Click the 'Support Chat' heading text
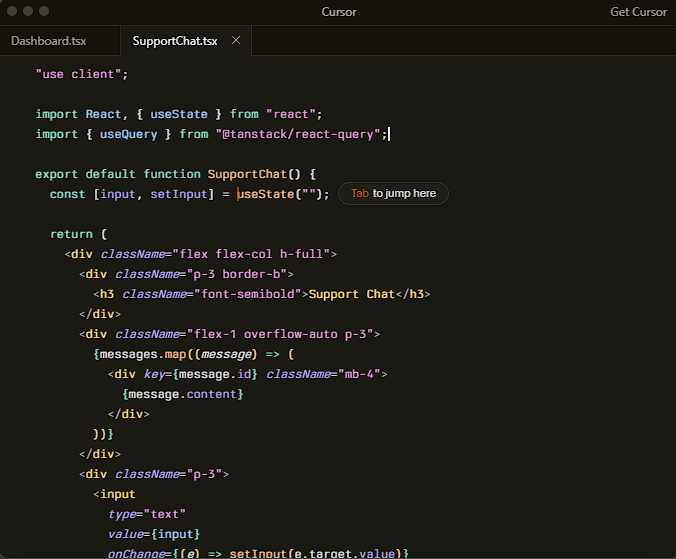676x559 pixels. point(351,294)
